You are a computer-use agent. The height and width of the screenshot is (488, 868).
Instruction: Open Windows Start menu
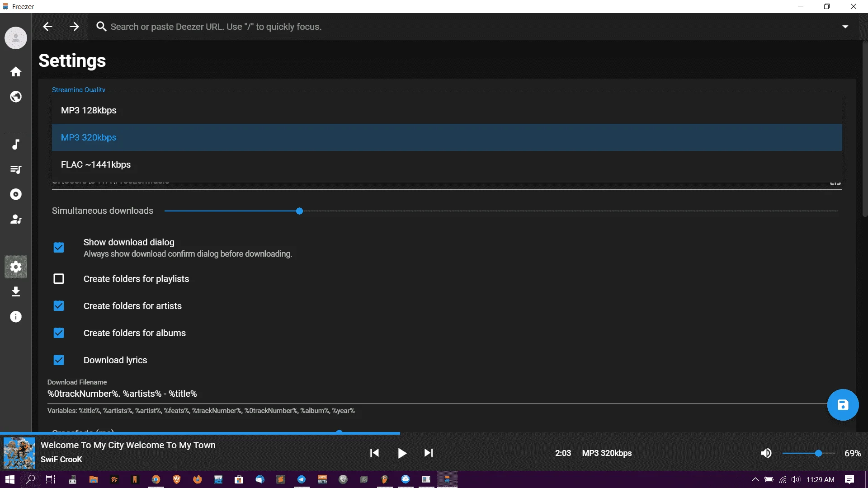[9, 479]
